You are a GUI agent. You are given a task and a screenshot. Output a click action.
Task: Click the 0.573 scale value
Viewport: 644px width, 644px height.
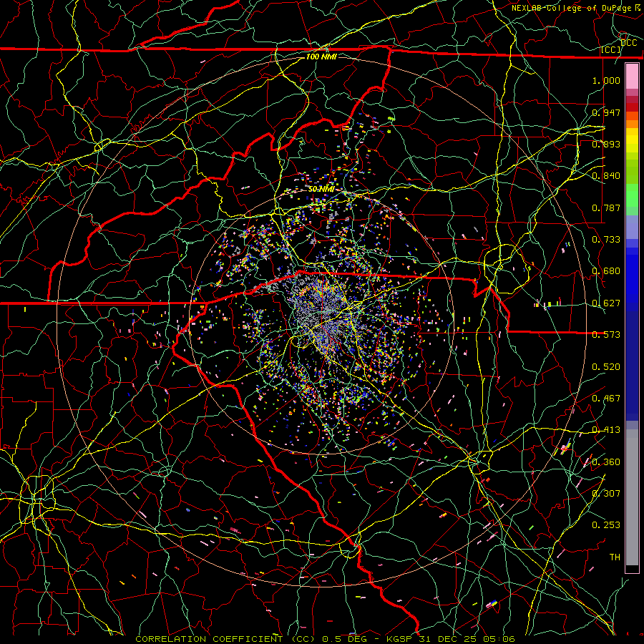(x=606, y=335)
